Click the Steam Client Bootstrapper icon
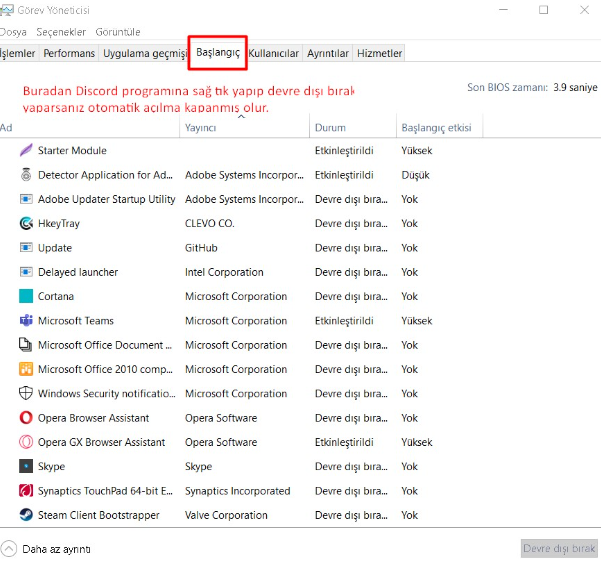The width and height of the screenshot is (601, 561). (x=26, y=515)
